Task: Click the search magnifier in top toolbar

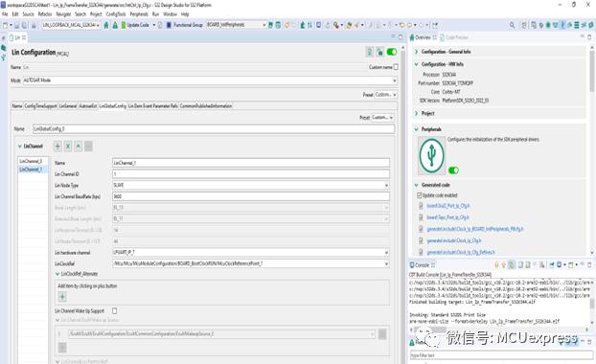Action: (x=512, y=25)
